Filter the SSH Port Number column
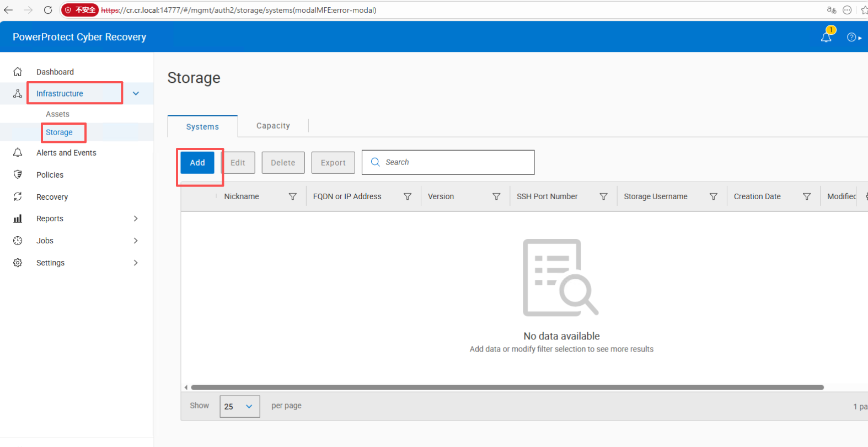Viewport: 868px width, 447px height. [604, 196]
